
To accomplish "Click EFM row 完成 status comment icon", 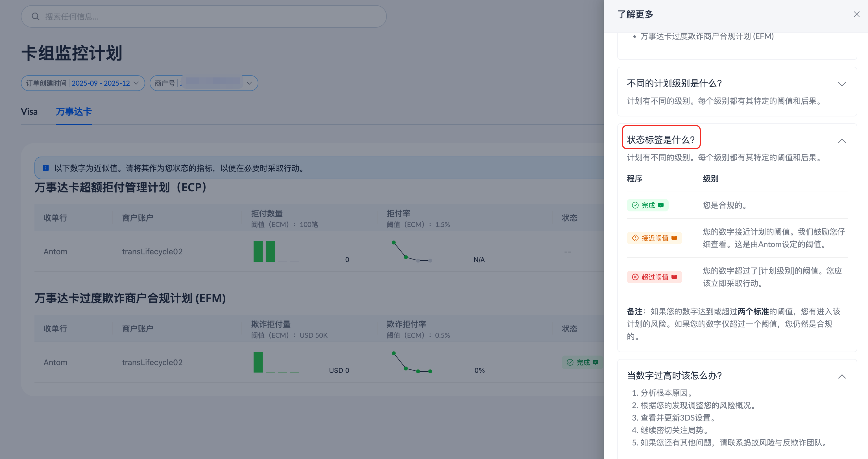I will 596,362.
